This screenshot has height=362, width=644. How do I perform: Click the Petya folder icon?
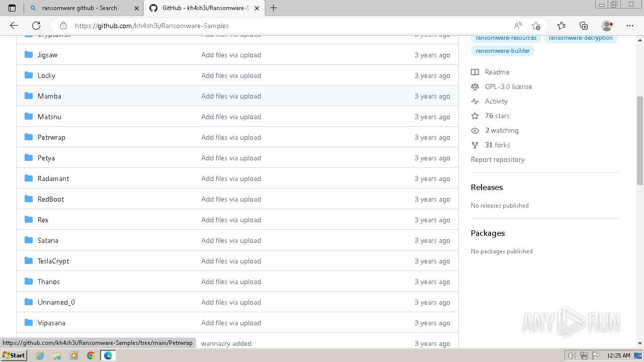(29, 157)
